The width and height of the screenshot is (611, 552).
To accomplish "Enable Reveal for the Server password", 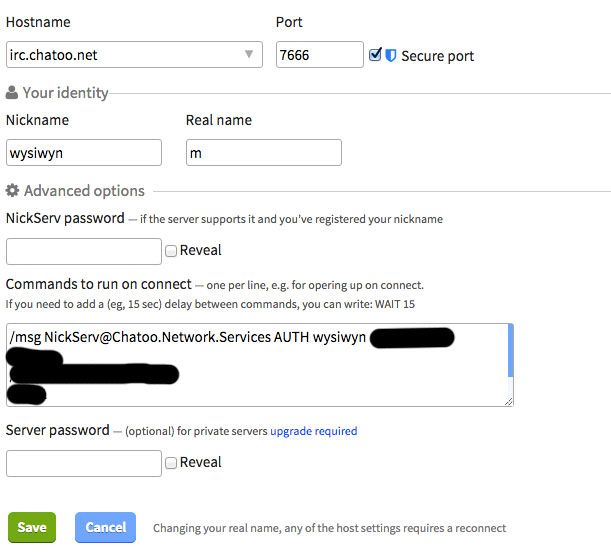I will 171,463.
